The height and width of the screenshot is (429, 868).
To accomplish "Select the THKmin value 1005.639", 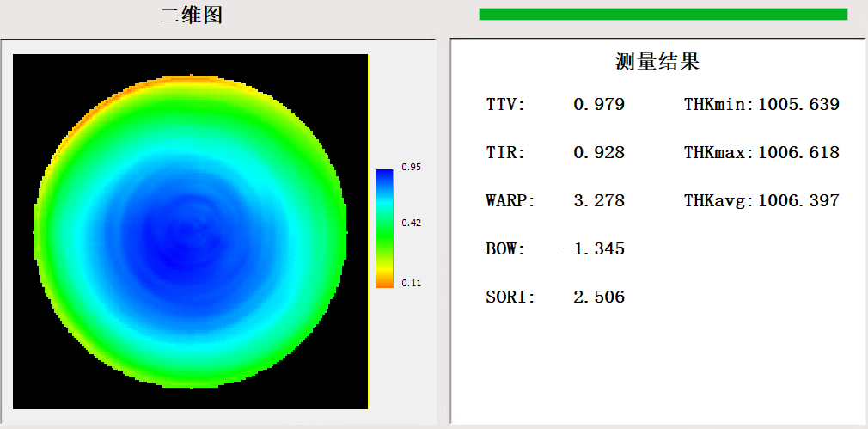I will tap(798, 105).
